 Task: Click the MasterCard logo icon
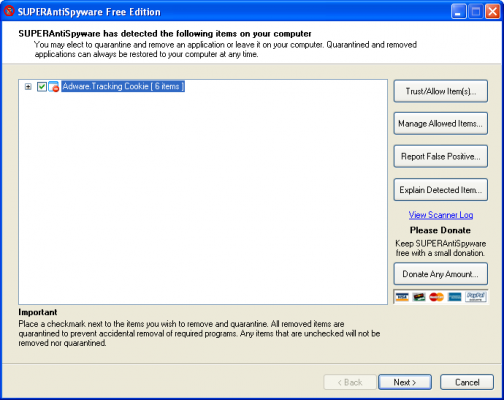[x=436, y=297]
